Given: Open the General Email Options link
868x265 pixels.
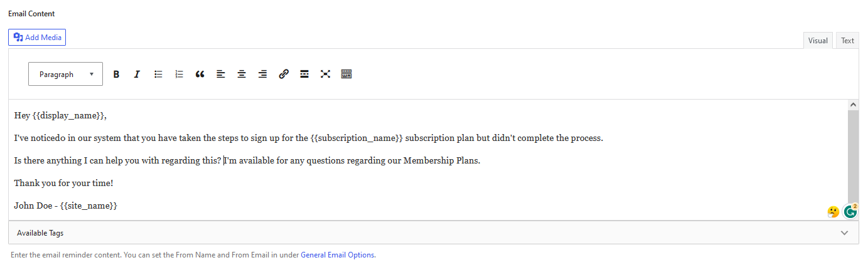Looking at the screenshot, I should (x=338, y=255).
